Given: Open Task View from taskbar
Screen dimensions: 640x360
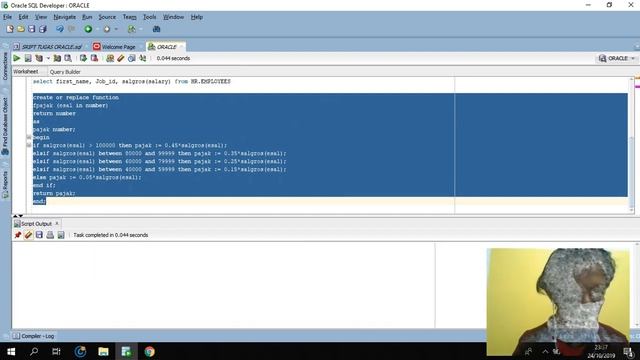Looking at the screenshot, I should click(57, 351).
